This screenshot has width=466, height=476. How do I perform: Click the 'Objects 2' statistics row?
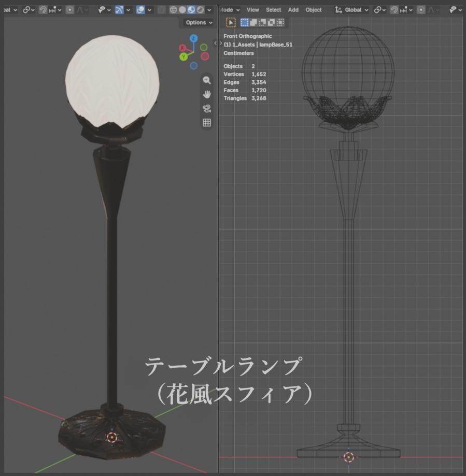pyautogui.click(x=239, y=66)
